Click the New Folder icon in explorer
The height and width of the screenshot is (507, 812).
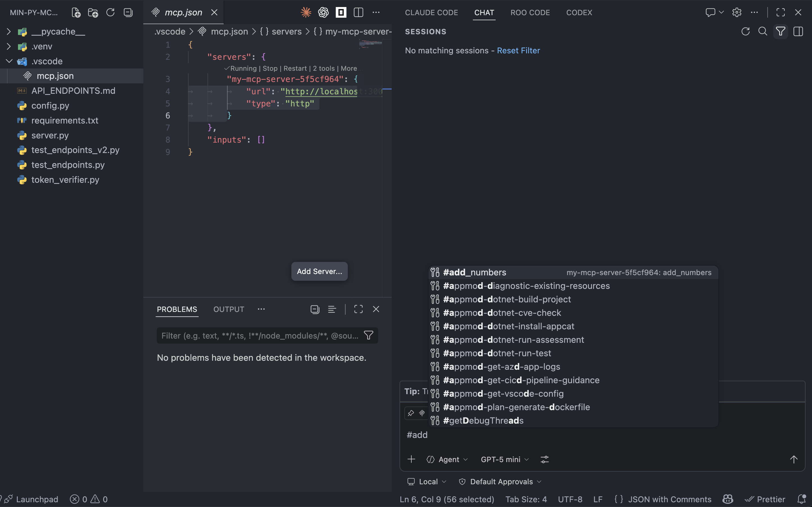click(x=93, y=12)
